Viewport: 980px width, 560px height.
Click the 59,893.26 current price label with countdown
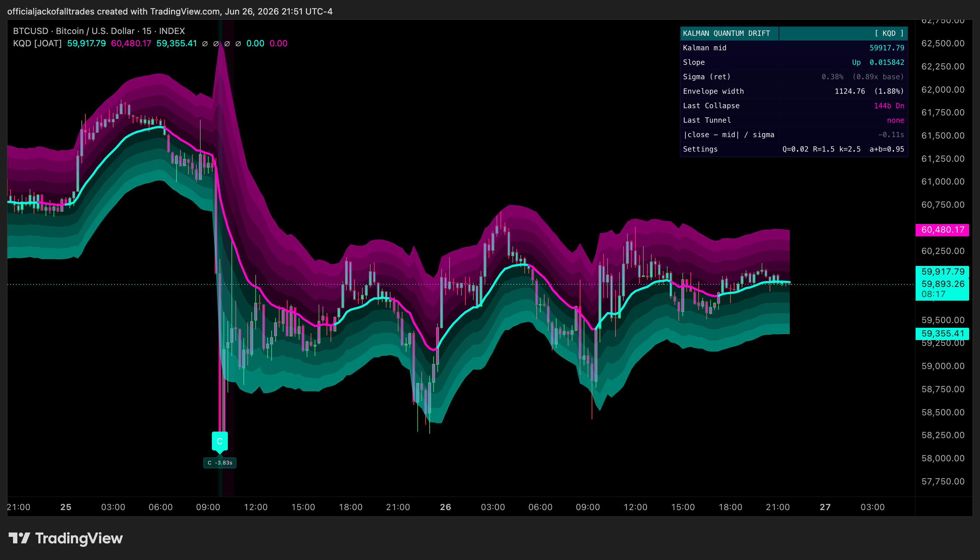coord(942,289)
